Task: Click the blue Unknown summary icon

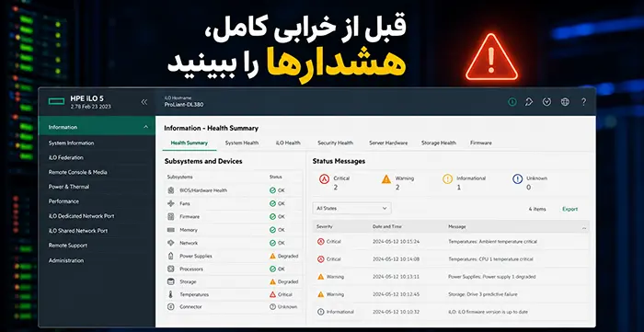Action: (x=517, y=179)
